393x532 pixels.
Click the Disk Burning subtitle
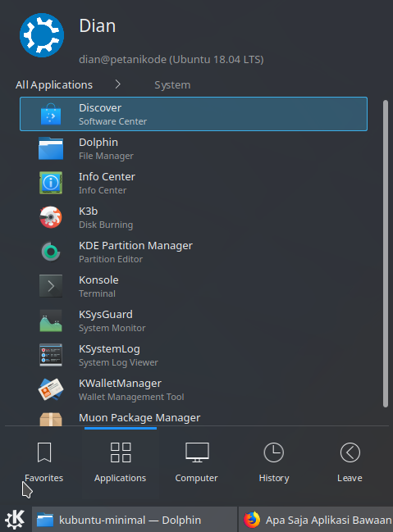point(106,225)
